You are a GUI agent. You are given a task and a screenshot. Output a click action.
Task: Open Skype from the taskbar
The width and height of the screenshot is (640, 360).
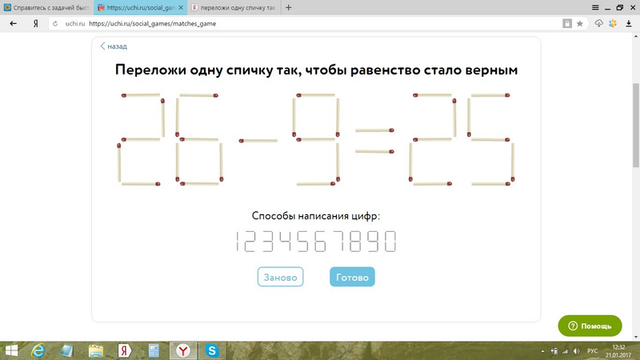point(212,351)
